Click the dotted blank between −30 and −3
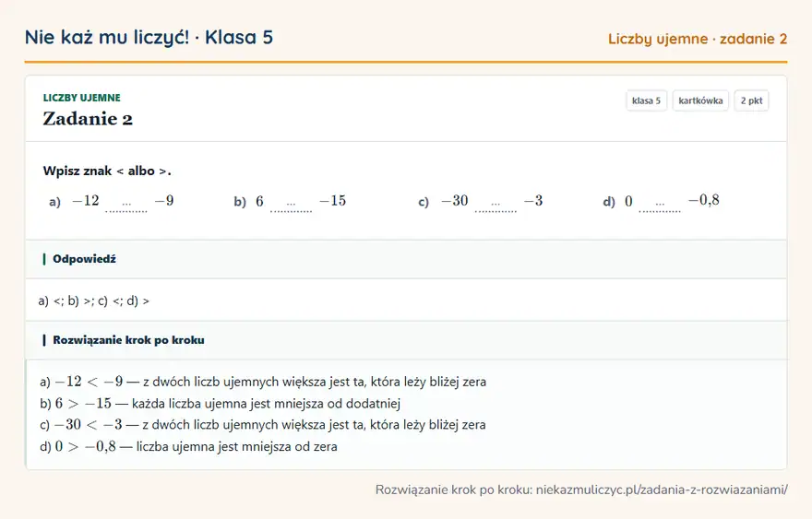This screenshot has width=812, height=519. (x=496, y=206)
